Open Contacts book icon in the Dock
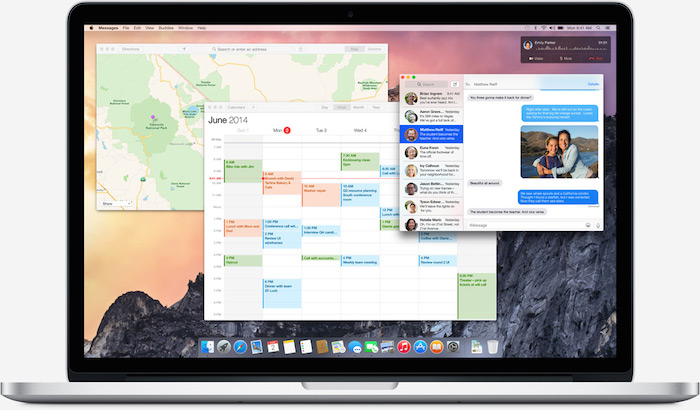 click(322, 347)
